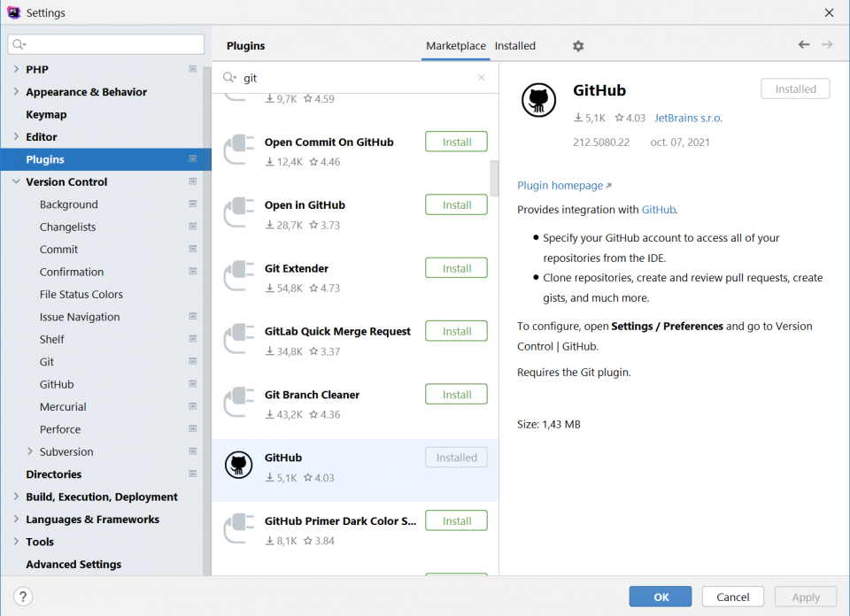Viewport: 850px width, 616px height.
Task: Install the Git Extender plugin
Action: click(x=457, y=268)
